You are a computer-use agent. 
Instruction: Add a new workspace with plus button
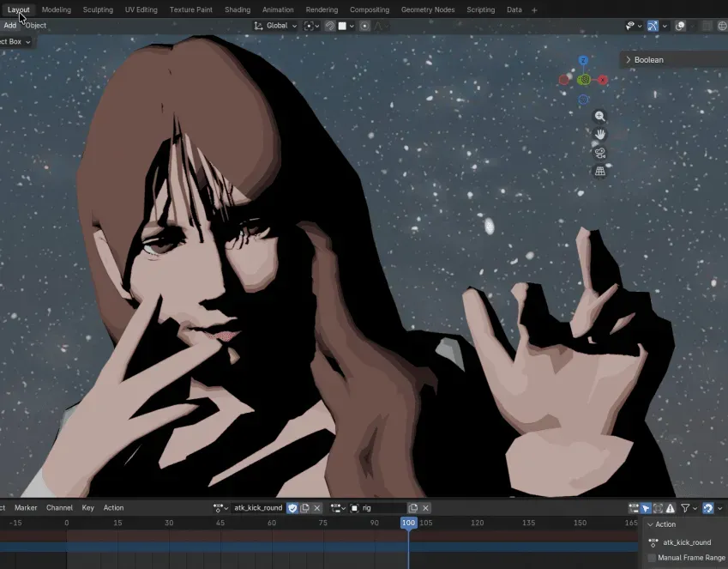coord(534,10)
